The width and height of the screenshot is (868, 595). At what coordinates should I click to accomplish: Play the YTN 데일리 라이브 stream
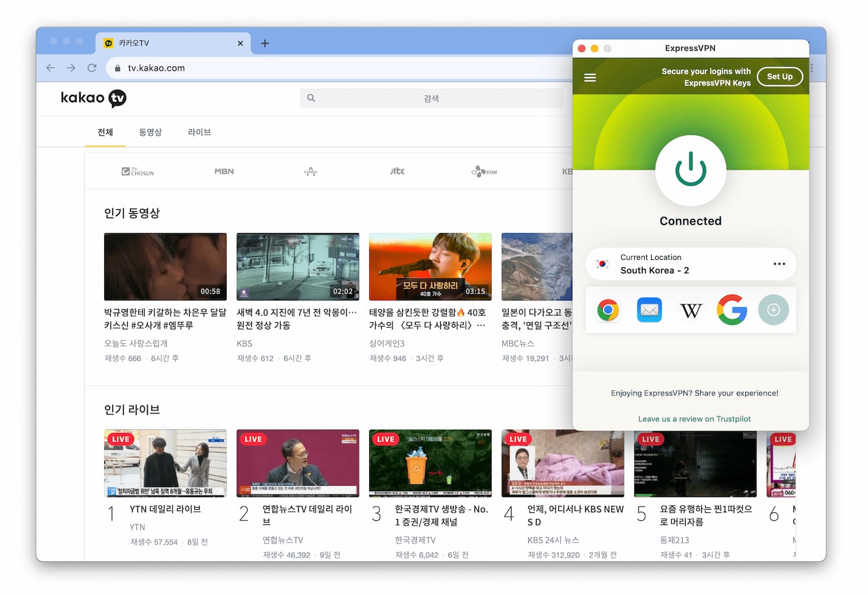pos(165,463)
